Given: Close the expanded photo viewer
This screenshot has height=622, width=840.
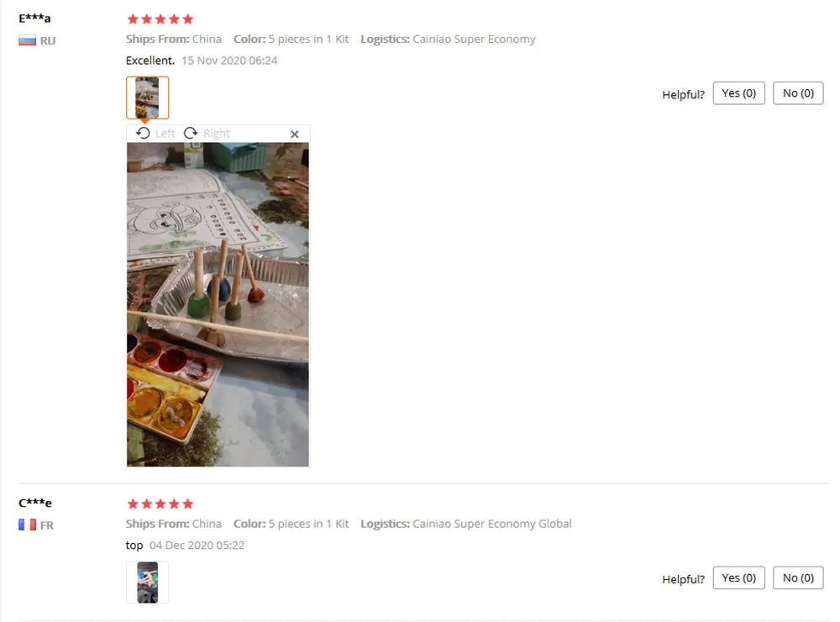Looking at the screenshot, I should point(295,134).
